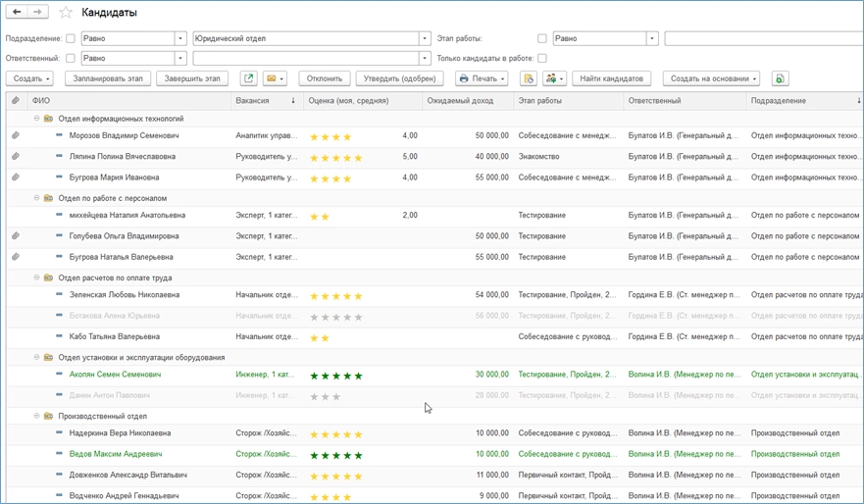864x504 pixels.
Task: Click the Ожидаемый доход column header
Action: (x=460, y=101)
